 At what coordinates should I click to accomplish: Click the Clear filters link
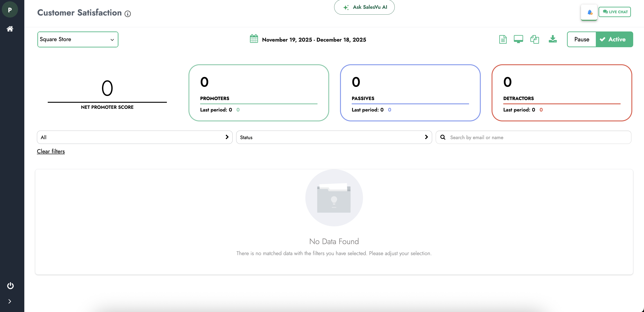[51, 151]
